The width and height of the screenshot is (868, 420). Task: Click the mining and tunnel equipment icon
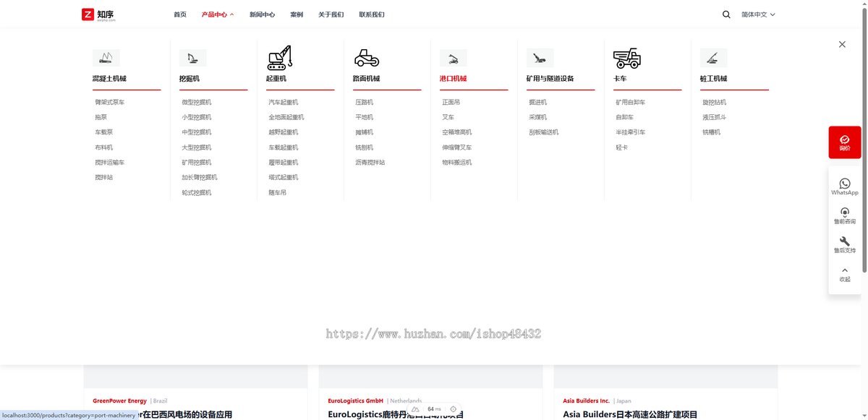point(540,58)
